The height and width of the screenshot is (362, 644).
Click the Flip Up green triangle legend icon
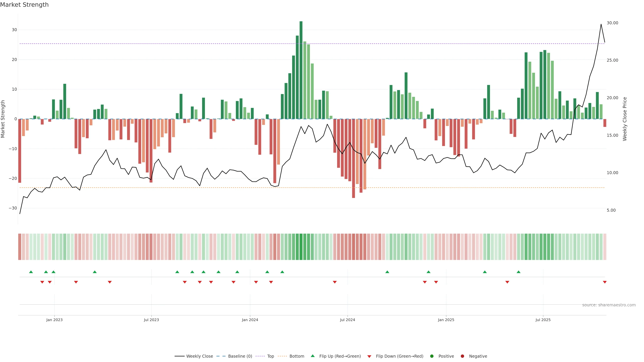[312, 356]
